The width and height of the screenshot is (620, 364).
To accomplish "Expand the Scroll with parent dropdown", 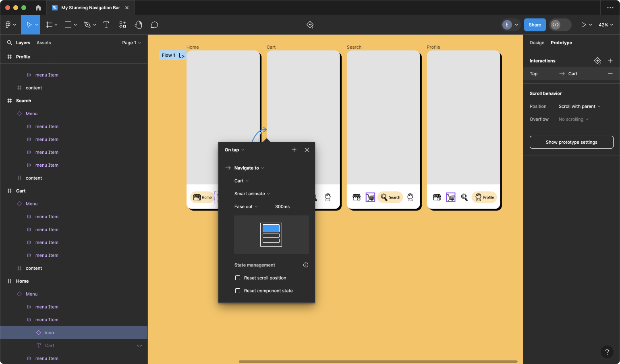I will (579, 106).
